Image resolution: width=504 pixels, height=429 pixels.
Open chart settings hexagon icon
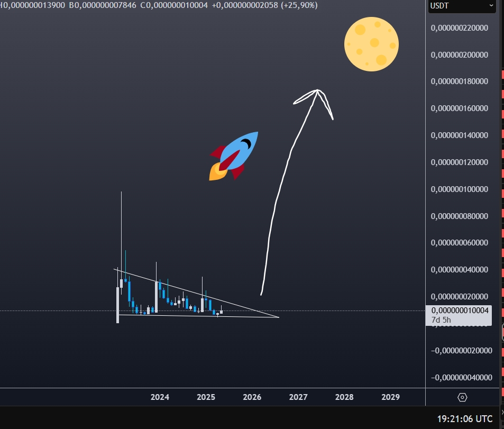pyautogui.click(x=462, y=397)
